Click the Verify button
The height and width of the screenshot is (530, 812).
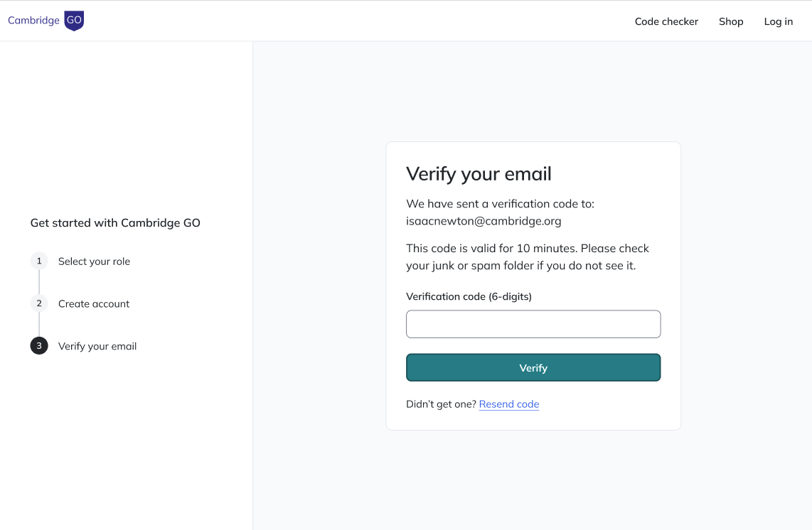tap(533, 367)
